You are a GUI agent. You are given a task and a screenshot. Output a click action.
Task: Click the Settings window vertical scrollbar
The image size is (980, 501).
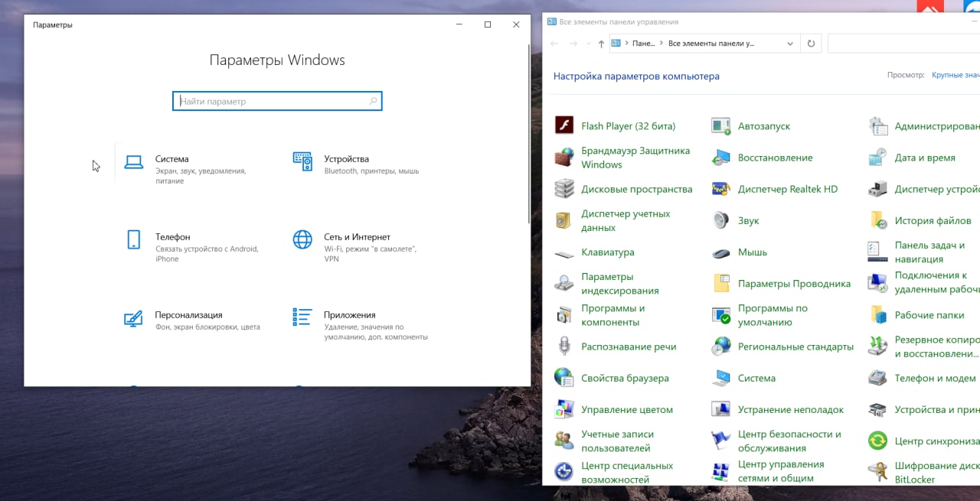click(x=528, y=134)
